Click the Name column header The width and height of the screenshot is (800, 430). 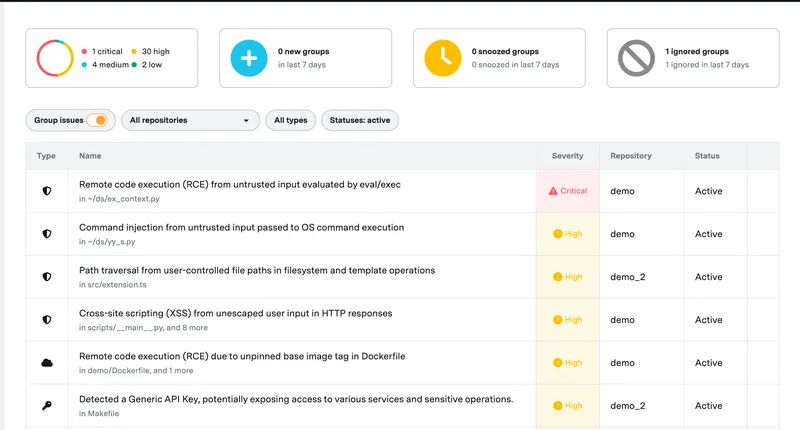click(x=90, y=156)
